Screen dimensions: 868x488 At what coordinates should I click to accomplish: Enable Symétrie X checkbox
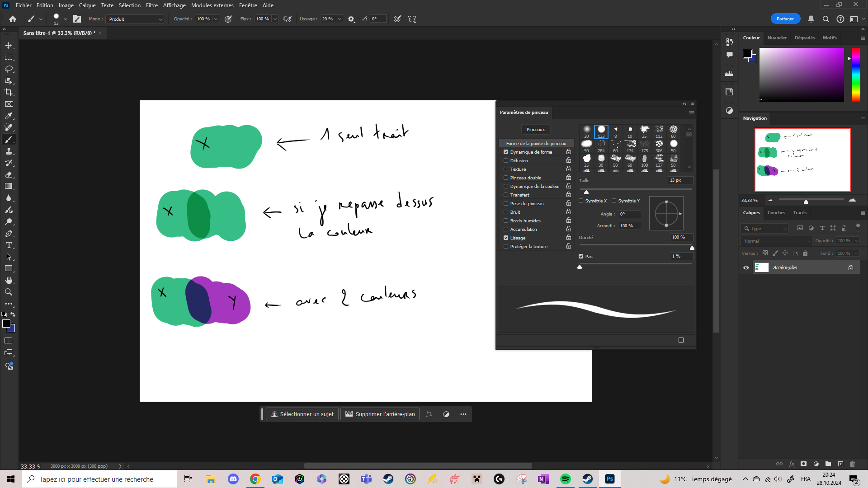click(x=581, y=201)
